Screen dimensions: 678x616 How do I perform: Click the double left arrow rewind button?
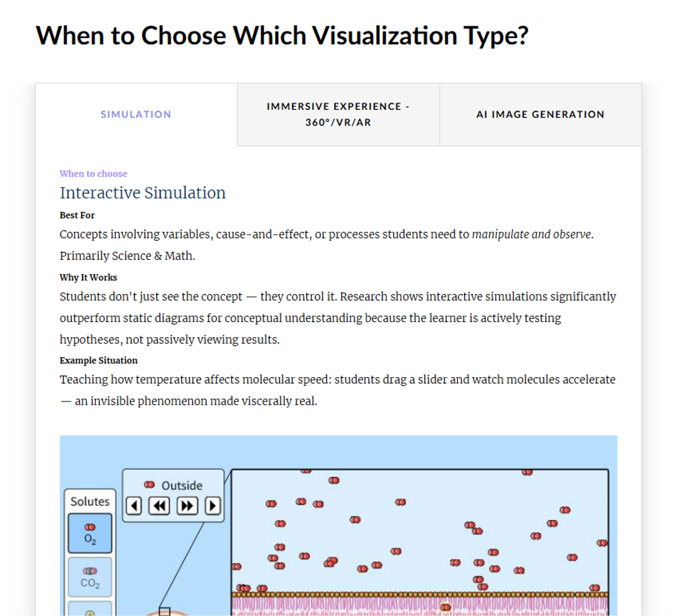pos(159,506)
